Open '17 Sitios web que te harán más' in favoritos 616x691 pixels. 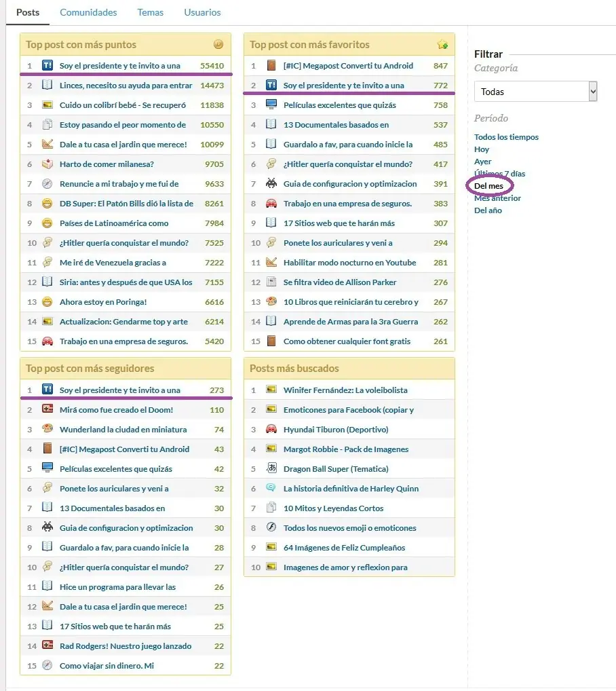(x=339, y=223)
